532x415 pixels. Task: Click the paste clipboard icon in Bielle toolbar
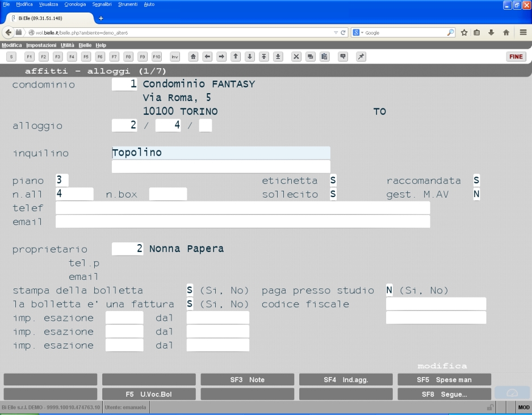point(324,57)
